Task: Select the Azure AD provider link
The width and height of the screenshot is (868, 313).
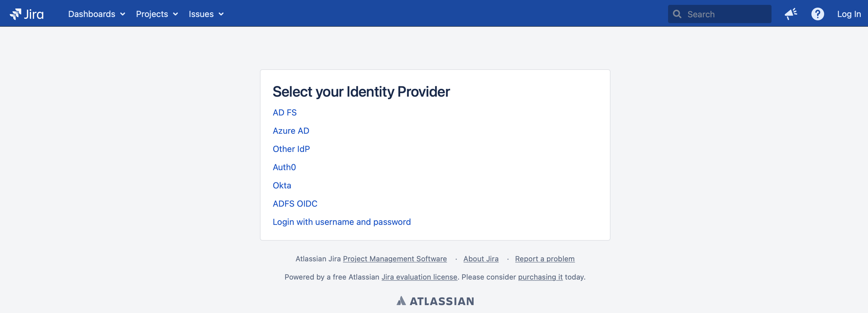Action: [291, 131]
